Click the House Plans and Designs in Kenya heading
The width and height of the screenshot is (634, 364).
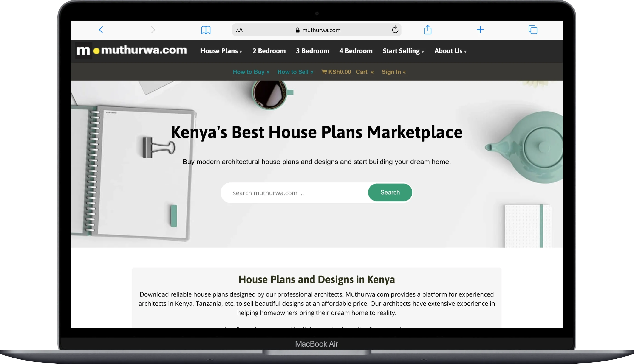317,279
